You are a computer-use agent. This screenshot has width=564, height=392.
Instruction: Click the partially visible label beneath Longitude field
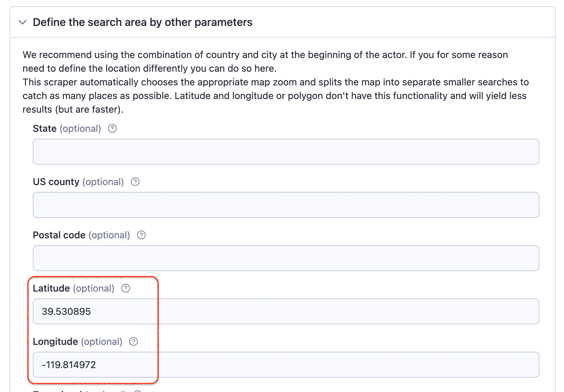(80, 391)
